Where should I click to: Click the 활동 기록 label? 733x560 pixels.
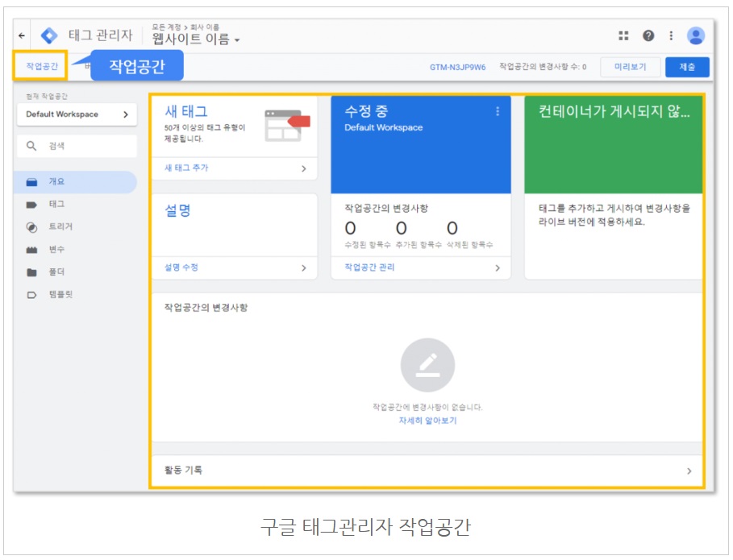click(183, 471)
